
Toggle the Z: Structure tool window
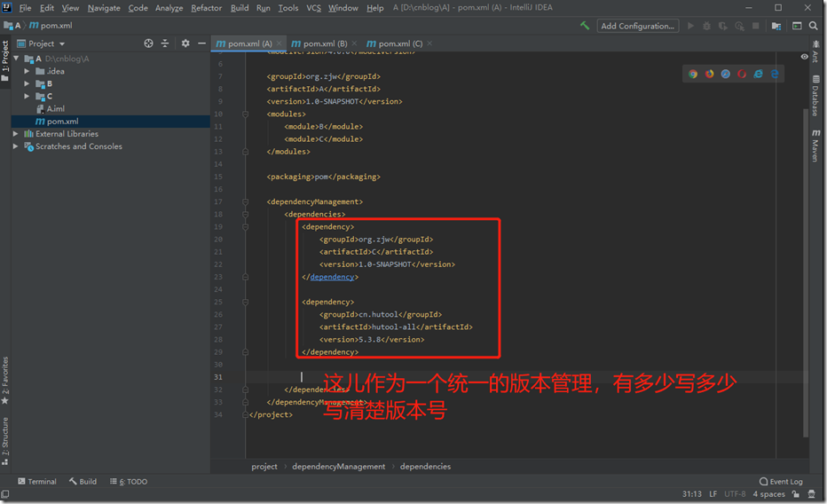[5, 441]
